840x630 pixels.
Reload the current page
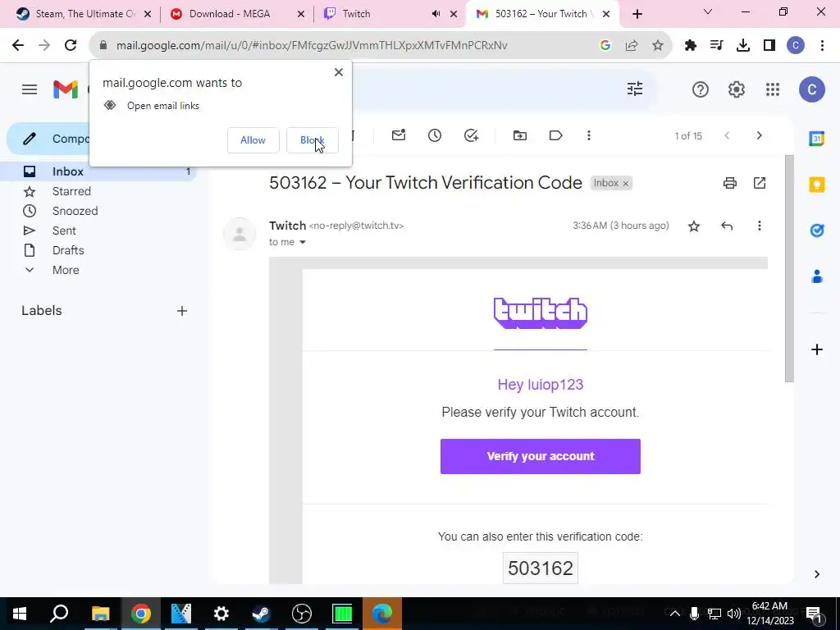point(71,46)
